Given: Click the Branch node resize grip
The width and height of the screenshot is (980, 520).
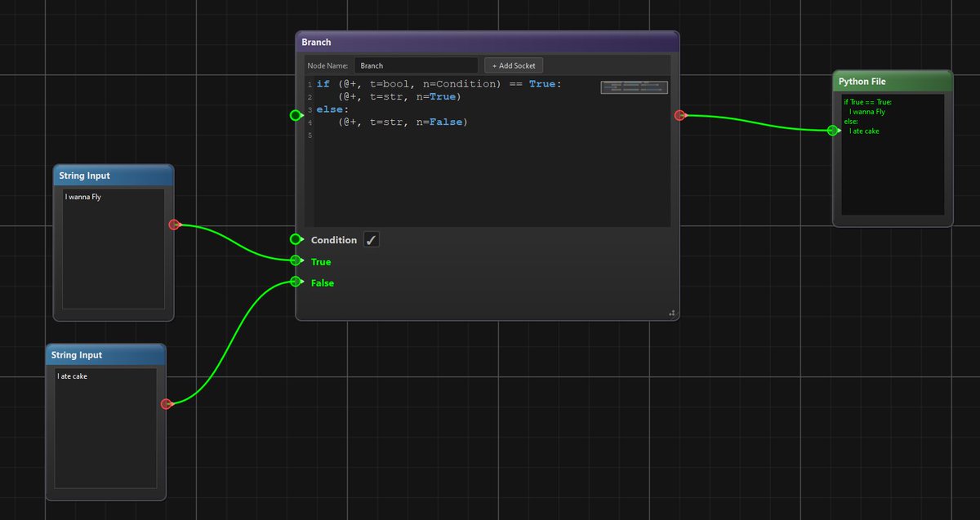Looking at the screenshot, I should point(671,313).
